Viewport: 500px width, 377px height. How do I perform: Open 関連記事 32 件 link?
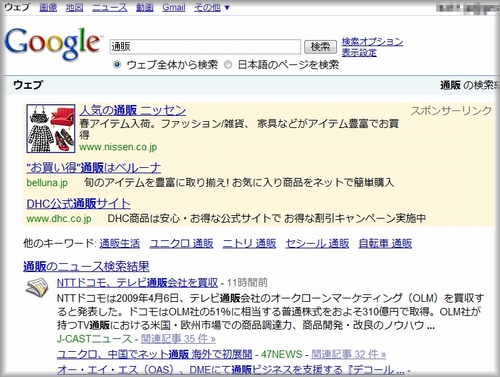[349, 354]
